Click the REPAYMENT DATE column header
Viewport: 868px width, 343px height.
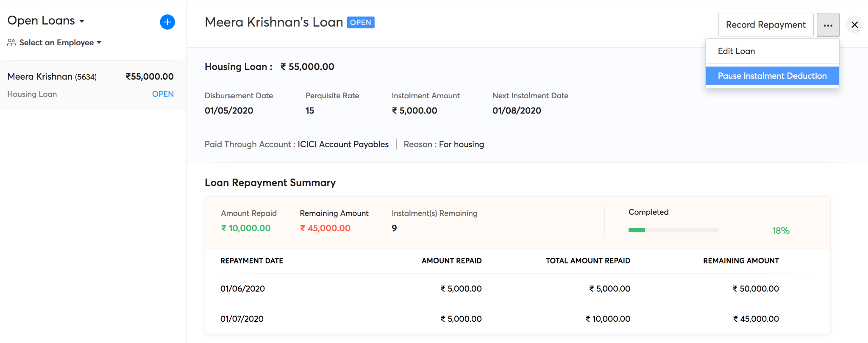tap(252, 261)
